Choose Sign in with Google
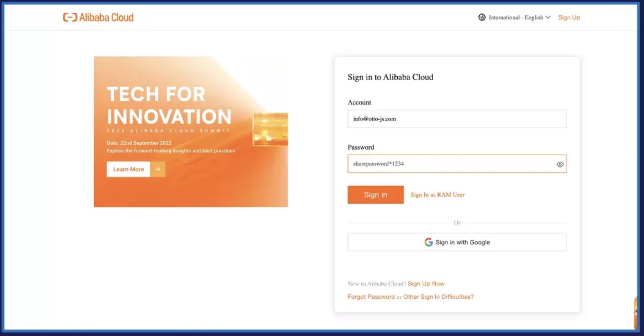The image size is (644, 336). [457, 242]
